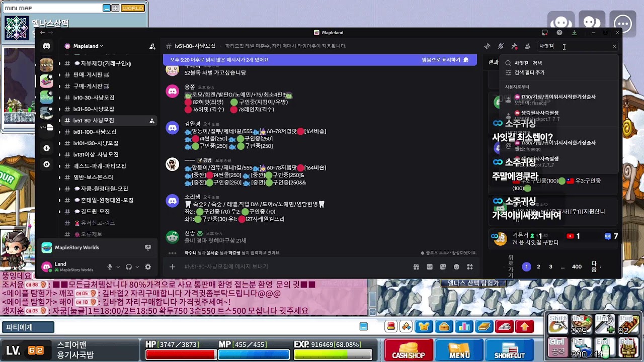Toggle the member list icon in header
The width and height of the screenshot is (644, 362).
pyautogui.click(x=527, y=46)
